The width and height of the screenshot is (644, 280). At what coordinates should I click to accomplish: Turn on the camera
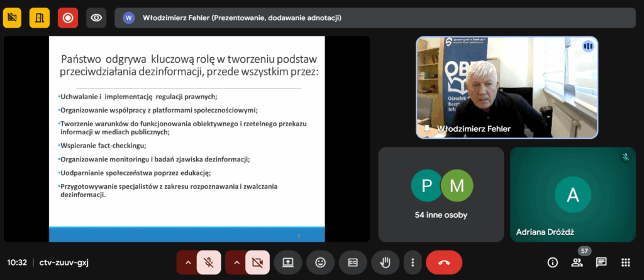click(x=257, y=262)
